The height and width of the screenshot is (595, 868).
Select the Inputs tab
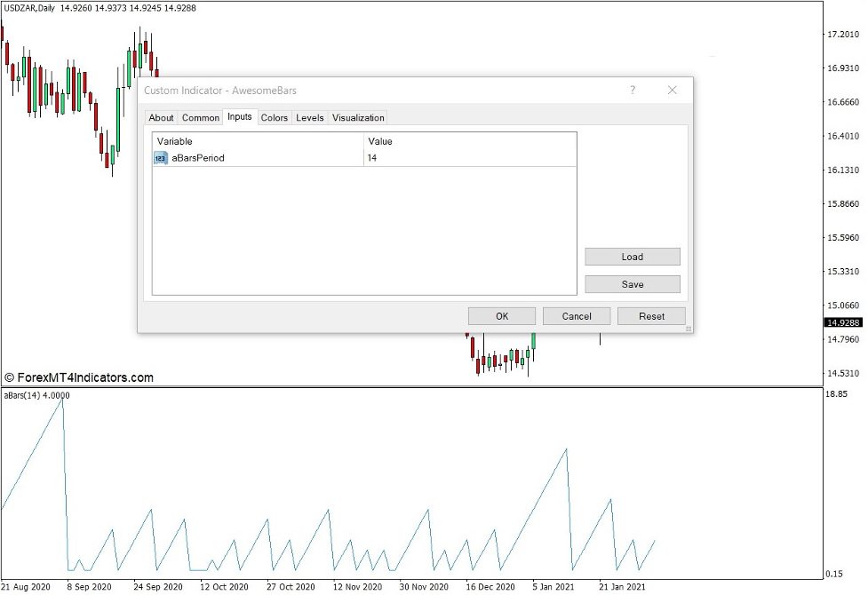click(x=239, y=116)
